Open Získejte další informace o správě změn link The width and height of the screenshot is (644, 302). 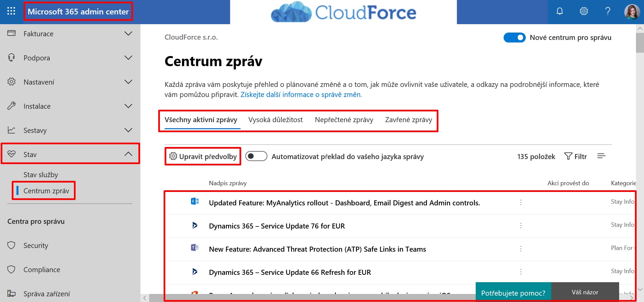(x=301, y=95)
